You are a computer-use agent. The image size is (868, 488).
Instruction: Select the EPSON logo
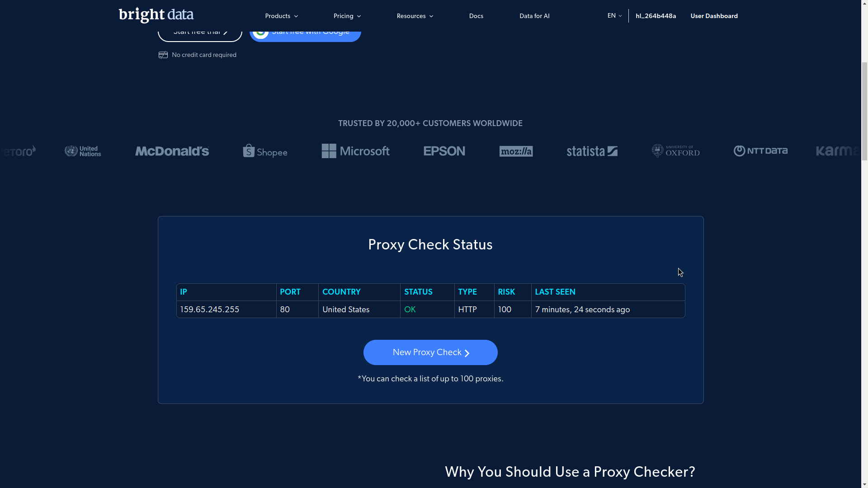click(x=444, y=151)
